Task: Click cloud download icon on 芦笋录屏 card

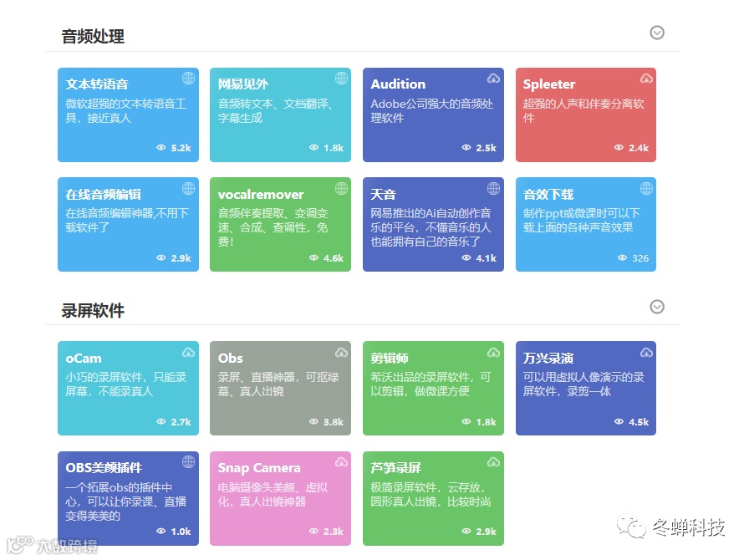Action: coord(493,462)
